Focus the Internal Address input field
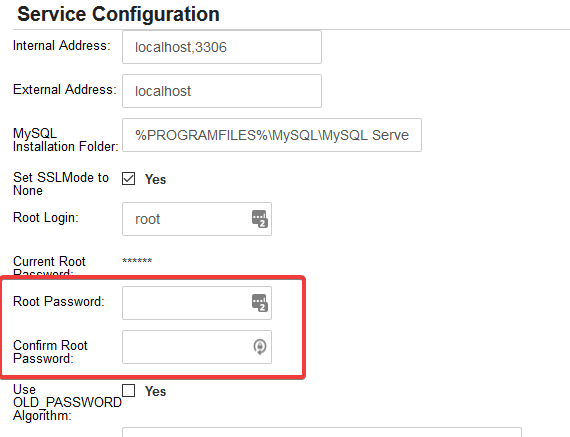 222,47
